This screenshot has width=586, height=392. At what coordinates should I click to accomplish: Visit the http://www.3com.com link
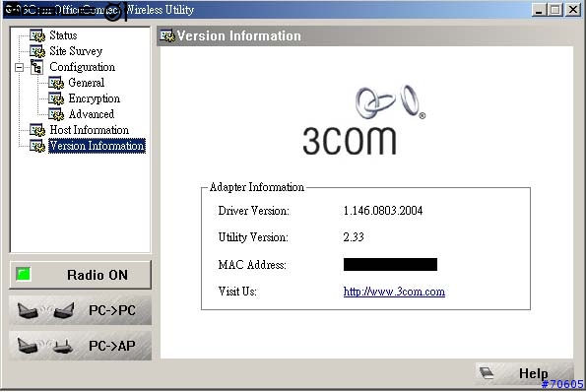point(394,292)
